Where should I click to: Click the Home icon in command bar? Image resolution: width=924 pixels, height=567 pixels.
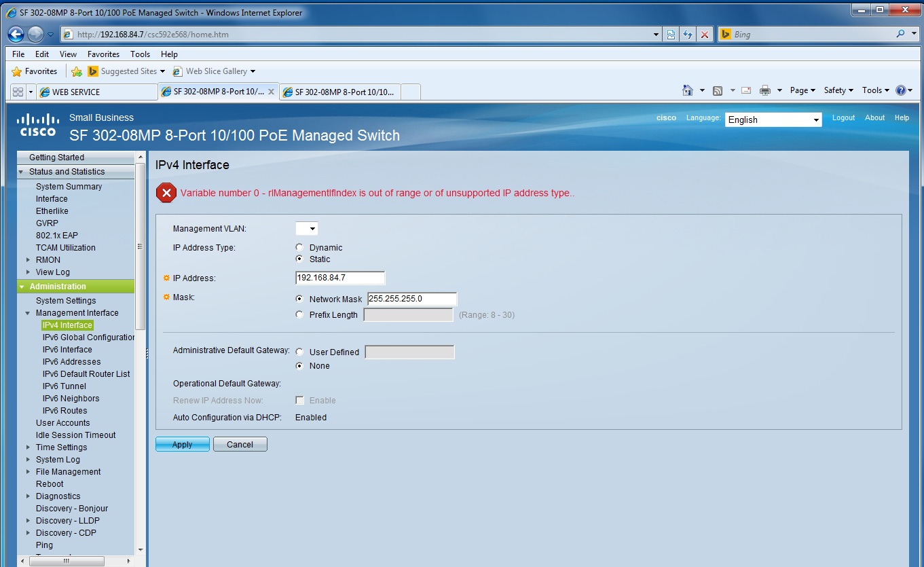click(688, 90)
